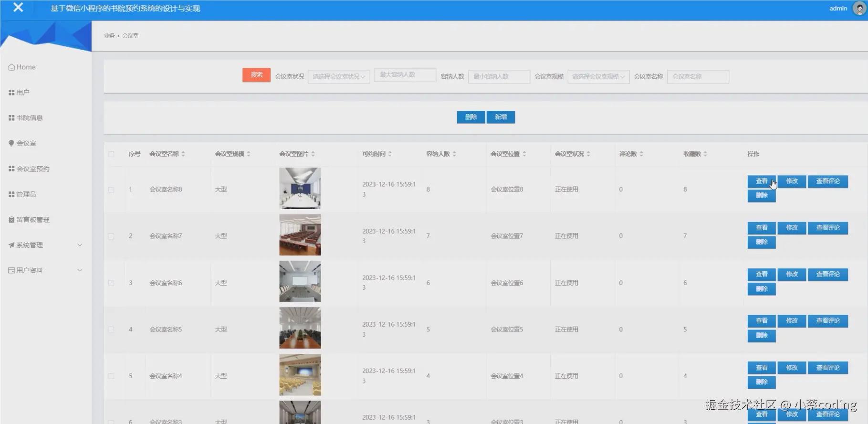Click 删除 in 会议室名称8 row

tap(762, 196)
